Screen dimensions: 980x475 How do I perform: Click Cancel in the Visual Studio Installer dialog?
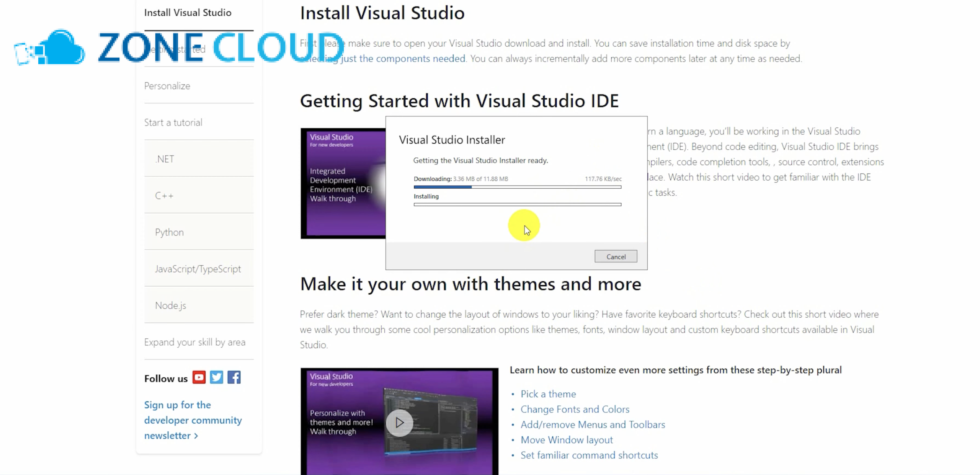[616, 256]
